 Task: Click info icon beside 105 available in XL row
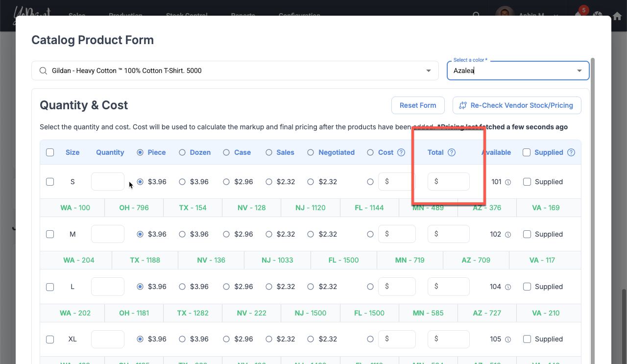point(508,340)
